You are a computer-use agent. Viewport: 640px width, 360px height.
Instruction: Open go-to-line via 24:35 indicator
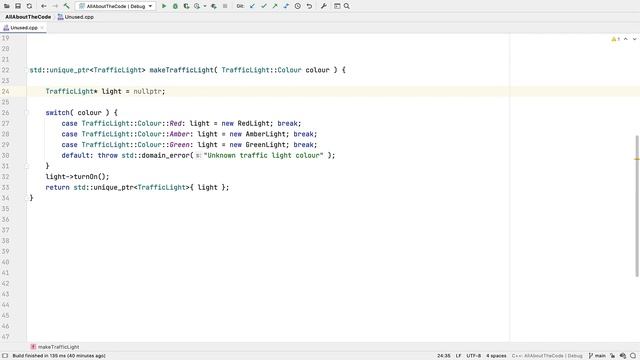tap(444, 356)
